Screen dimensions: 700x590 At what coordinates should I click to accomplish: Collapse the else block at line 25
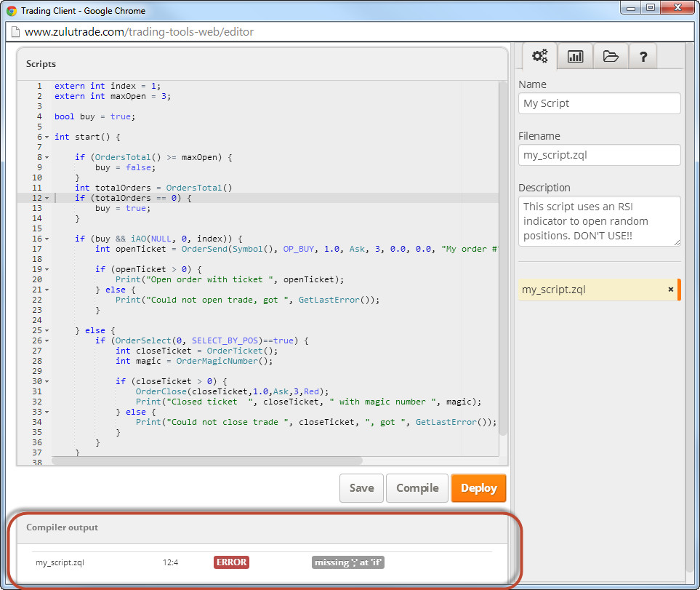(47, 330)
